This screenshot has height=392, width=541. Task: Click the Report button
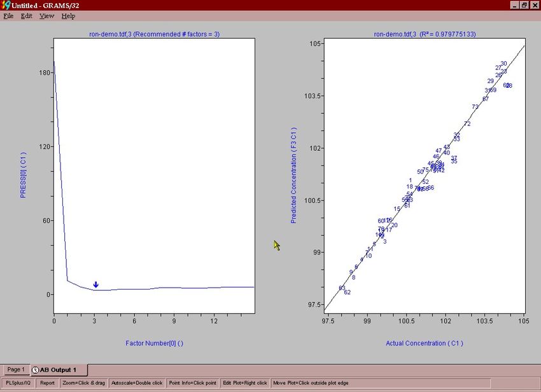47,383
